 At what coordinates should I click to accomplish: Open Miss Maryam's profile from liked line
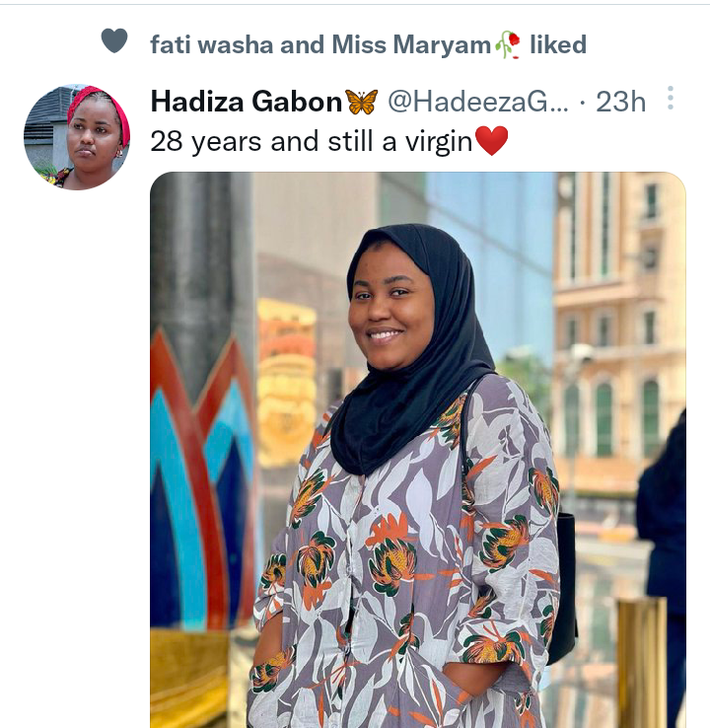[x=411, y=45]
